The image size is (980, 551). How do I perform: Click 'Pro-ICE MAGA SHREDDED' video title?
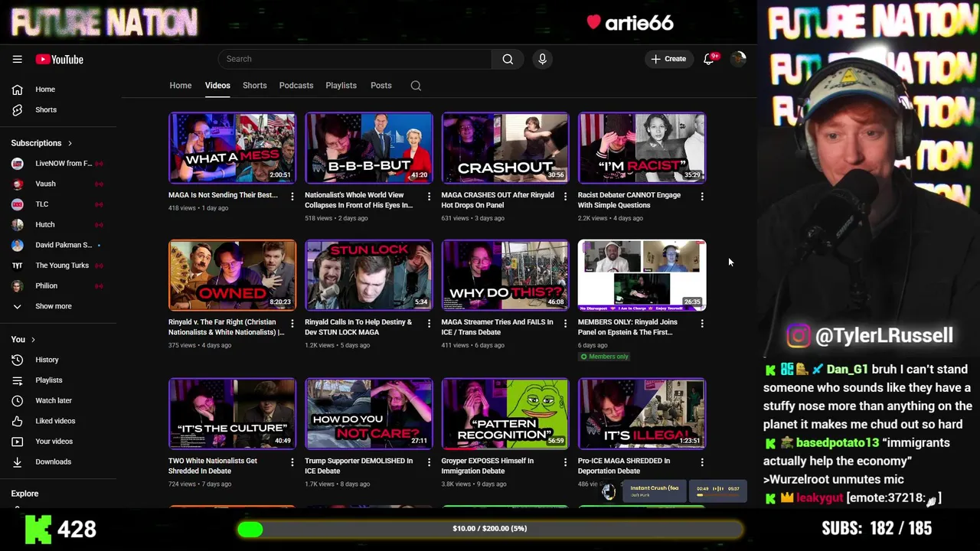[624, 466]
